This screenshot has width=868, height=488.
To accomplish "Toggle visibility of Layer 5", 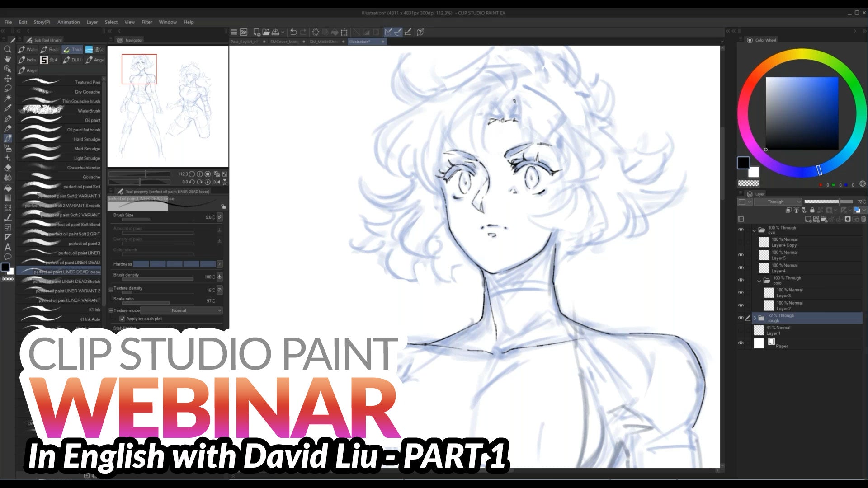I will pos(741,255).
